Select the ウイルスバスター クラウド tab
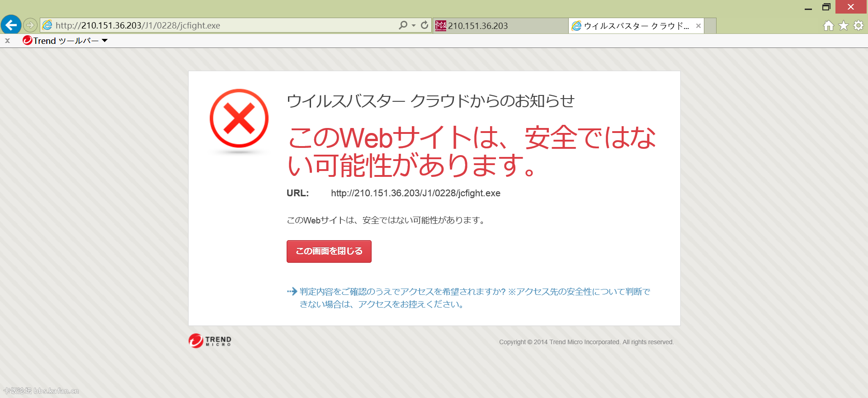Screen dimensions: 868x398 (636, 26)
